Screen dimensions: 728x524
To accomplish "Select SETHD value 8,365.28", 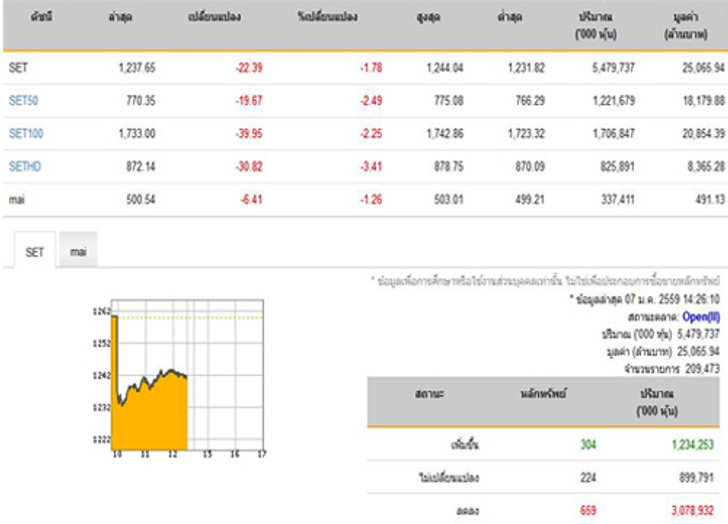I will point(706,166).
